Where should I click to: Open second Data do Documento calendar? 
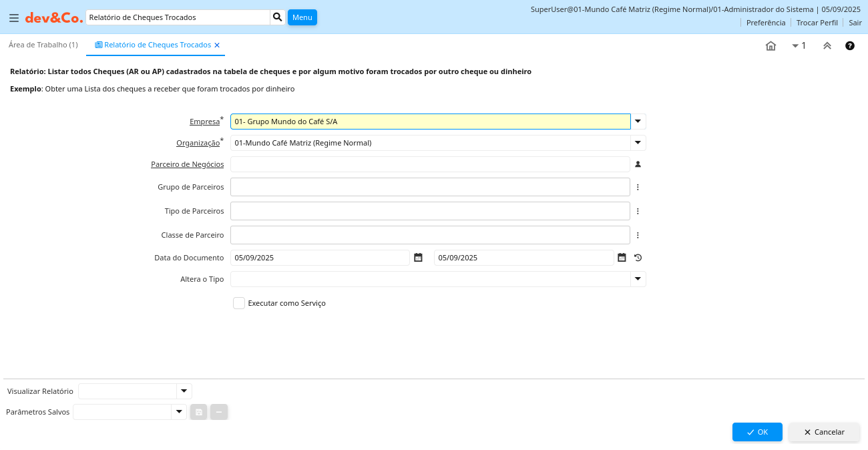pyautogui.click(x=622, y=258)
